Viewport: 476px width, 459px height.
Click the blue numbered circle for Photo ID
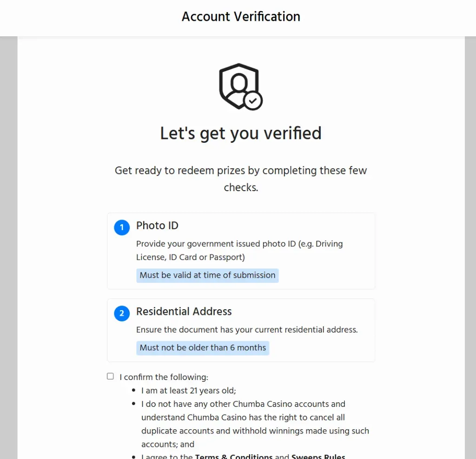(x=122, y=227)
